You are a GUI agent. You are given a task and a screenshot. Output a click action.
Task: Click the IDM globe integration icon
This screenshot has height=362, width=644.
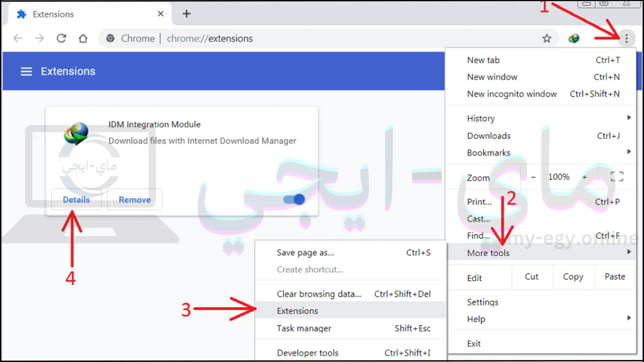click(574, 39)
